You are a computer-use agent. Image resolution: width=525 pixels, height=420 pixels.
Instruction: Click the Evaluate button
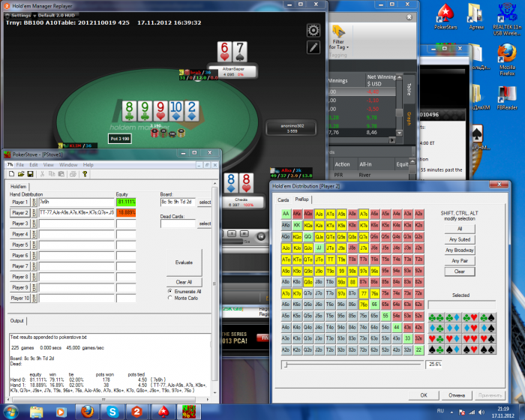coord(184,262)
